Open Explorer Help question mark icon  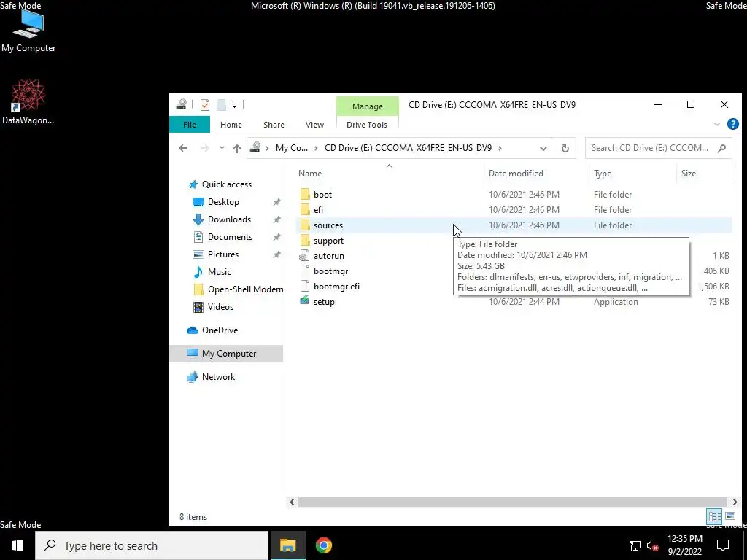click(x=732, y=124)
